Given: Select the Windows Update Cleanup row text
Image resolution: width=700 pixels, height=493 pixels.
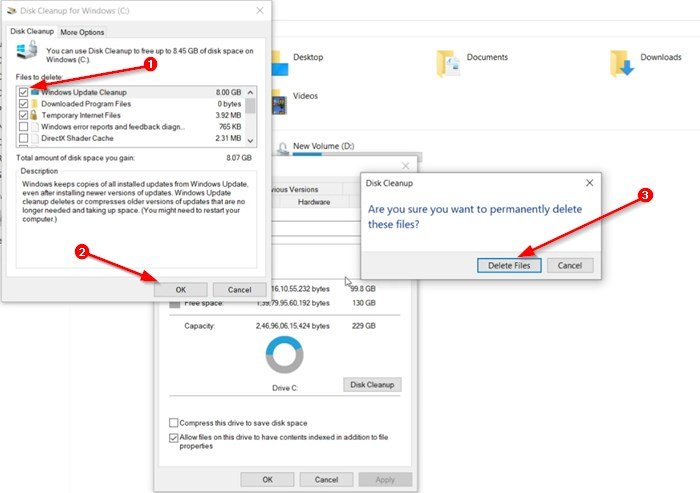Looking at the screenshot, I should [84, 92].
